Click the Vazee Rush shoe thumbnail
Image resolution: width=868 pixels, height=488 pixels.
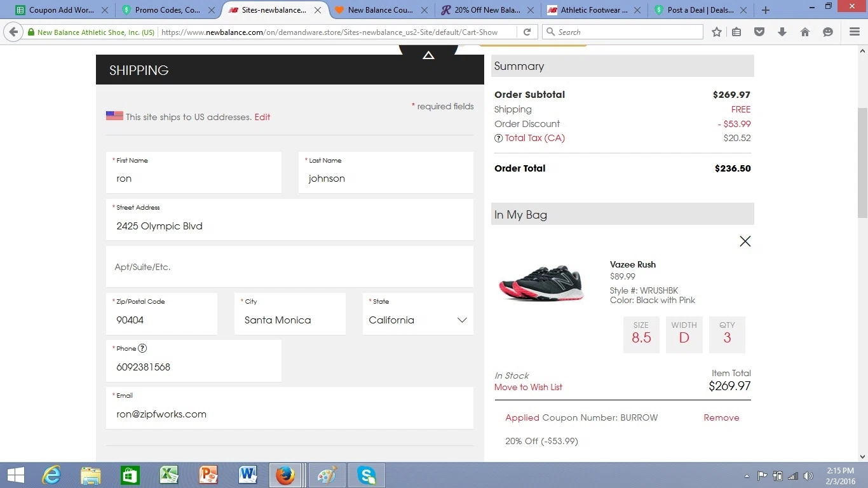541,283
